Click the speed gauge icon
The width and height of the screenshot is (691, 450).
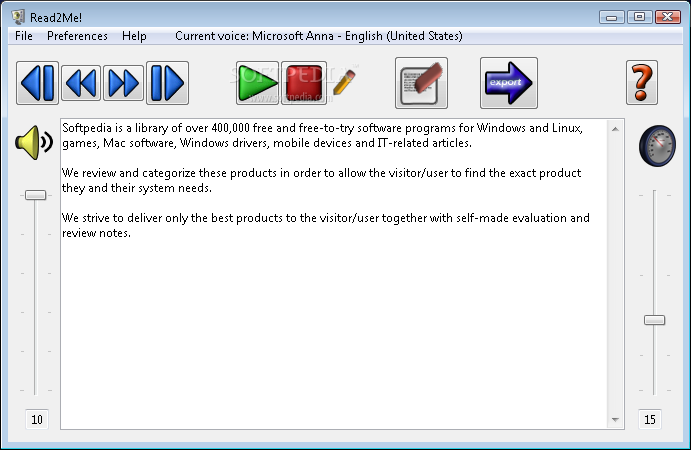click(657, 145)
